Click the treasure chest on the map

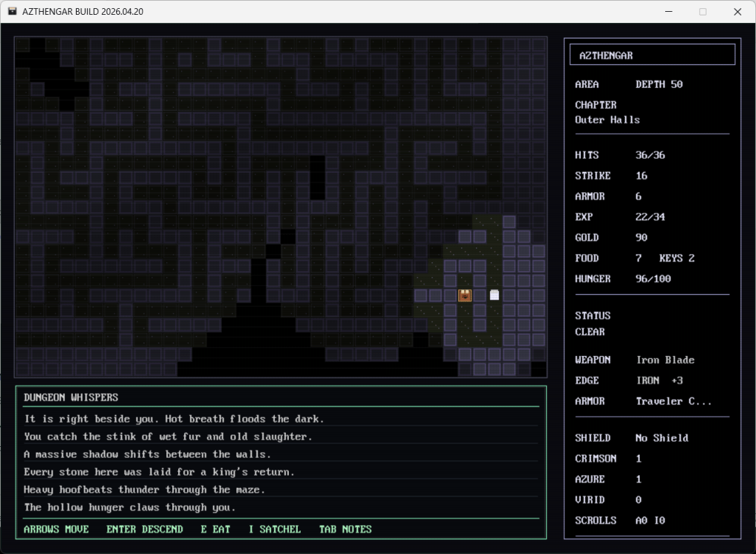[465, 295]
